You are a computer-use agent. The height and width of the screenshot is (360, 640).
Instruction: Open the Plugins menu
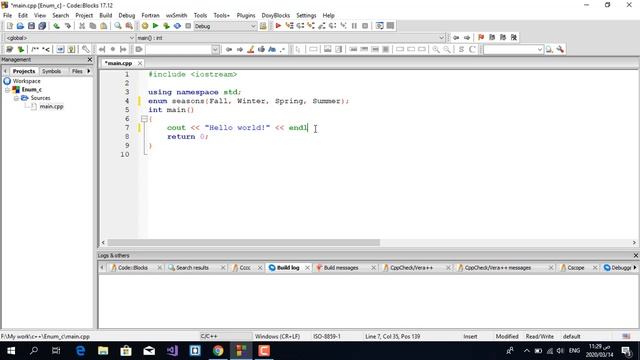[x=246, y=15]
